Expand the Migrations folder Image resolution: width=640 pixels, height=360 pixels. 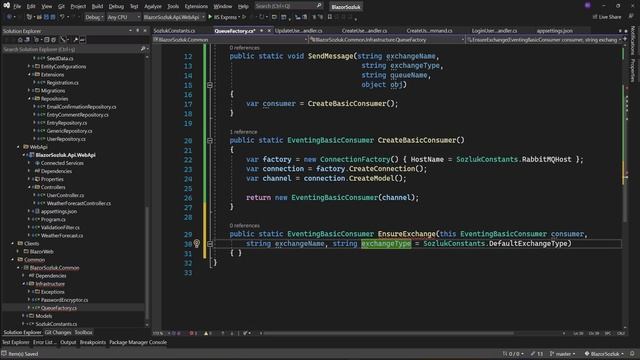29,90
